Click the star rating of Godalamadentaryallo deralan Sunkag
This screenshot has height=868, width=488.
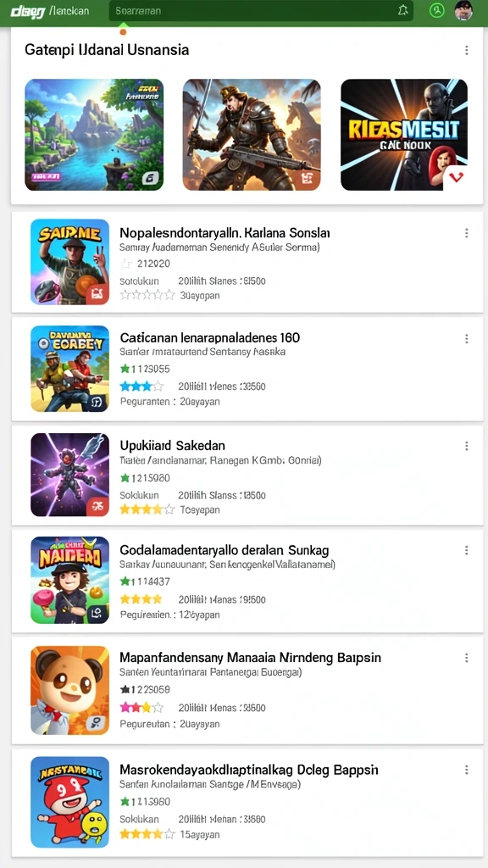click(x=141, y=599)
